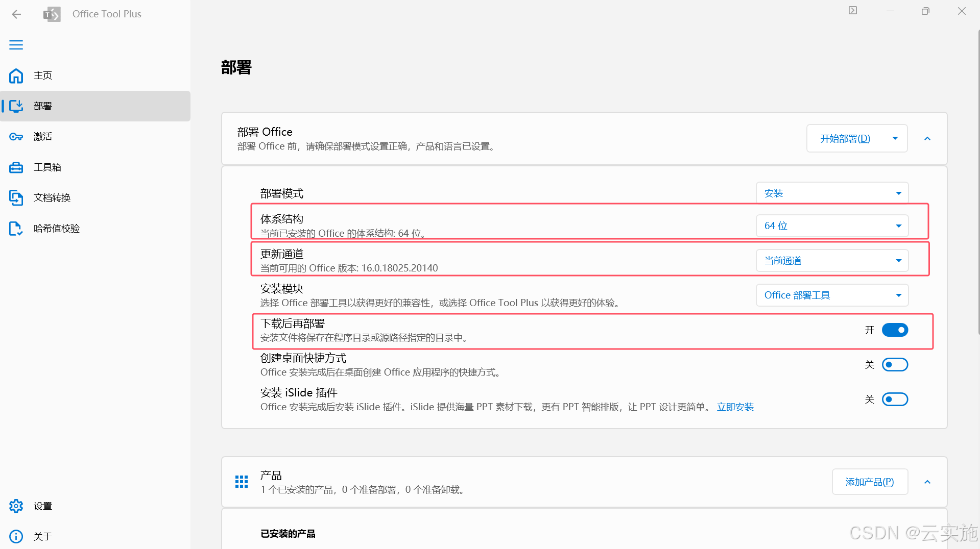Image resolution: width=980 pixels, height=549 pixels.
Task: Open 哈希值校验 from the sidebar
Action: pos(95,229)
